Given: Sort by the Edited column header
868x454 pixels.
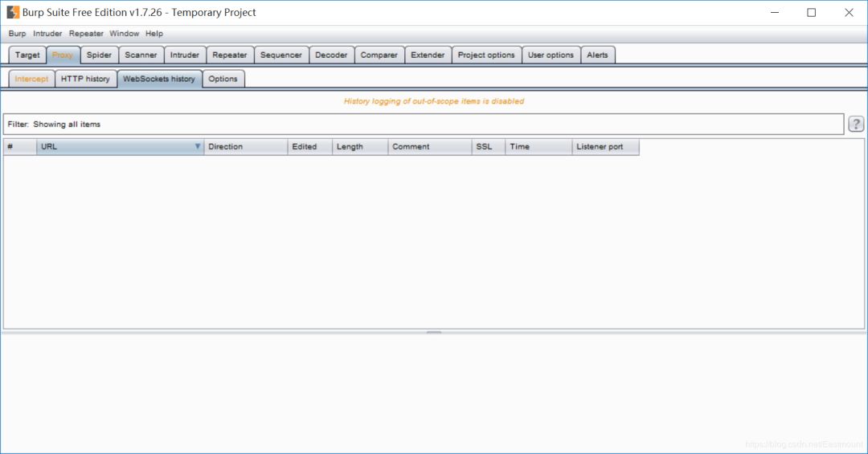Looking at the screenshot, I should coord(310,147).
